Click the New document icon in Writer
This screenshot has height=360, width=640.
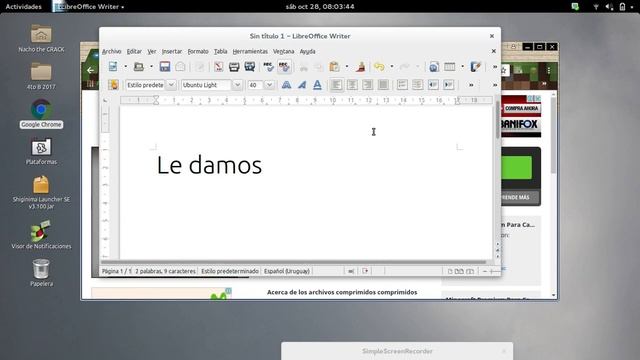(113, 67)
